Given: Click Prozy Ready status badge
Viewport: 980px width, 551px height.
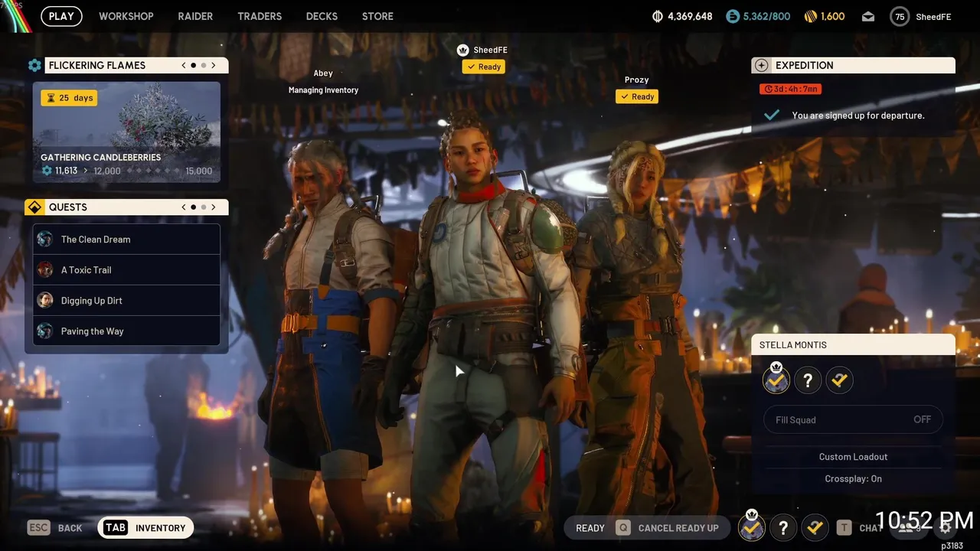Looking at the screenshot, I should tap(637, 96).
